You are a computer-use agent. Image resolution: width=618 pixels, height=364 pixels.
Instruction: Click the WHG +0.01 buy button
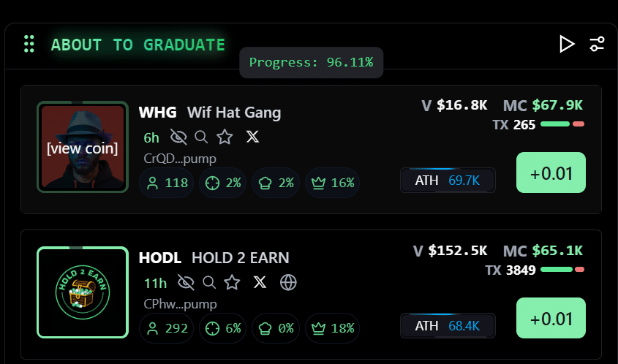tap(551, 173)
